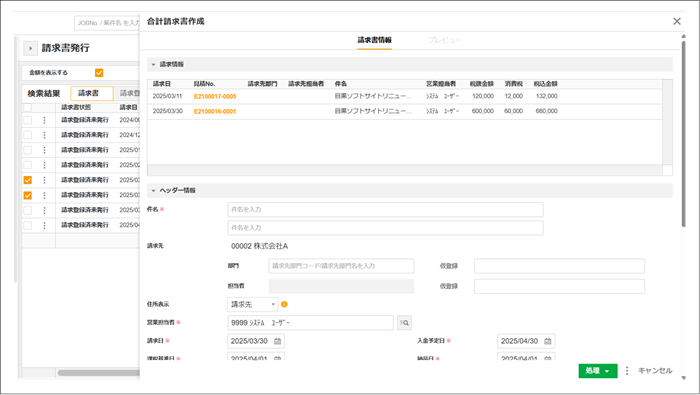The height and width of the screenshot is (395, 700).
Task: Collapse the 請求情報 section
Action: coord(153,65)
